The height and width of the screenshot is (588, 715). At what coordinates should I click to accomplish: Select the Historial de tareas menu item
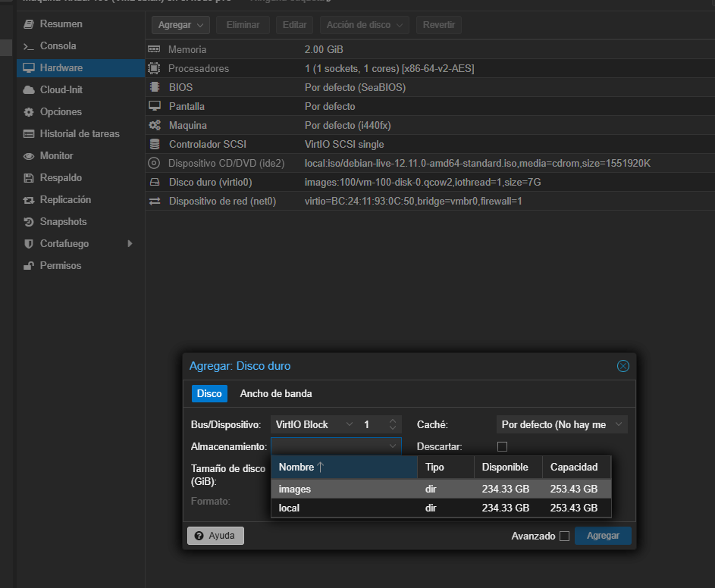point(80,134)
